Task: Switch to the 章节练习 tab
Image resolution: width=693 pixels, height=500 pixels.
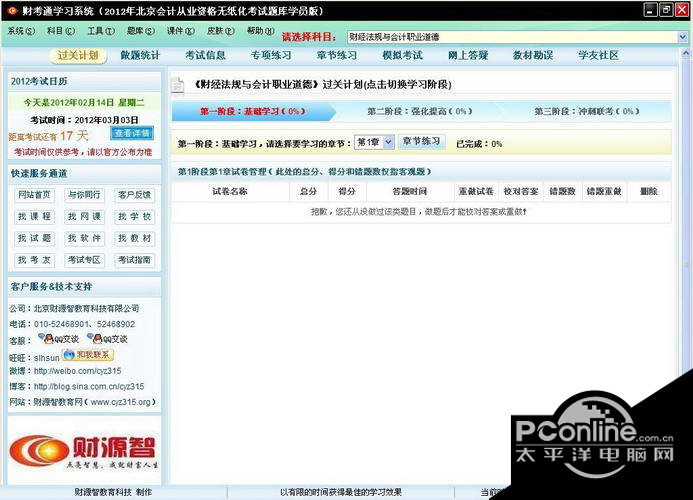Action: pyautogui.click(x=336, y=56)
